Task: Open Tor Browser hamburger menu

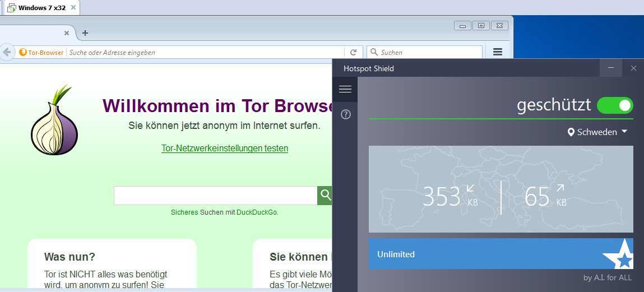Action: click(497, 52)
